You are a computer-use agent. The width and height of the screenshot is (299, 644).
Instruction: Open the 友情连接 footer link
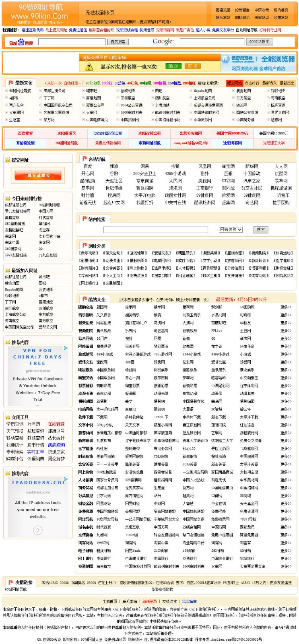[169, 602]
